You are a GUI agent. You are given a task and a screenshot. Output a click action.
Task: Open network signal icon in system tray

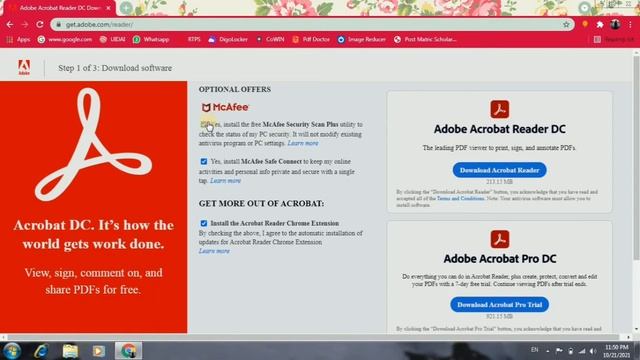click(582, 351)
